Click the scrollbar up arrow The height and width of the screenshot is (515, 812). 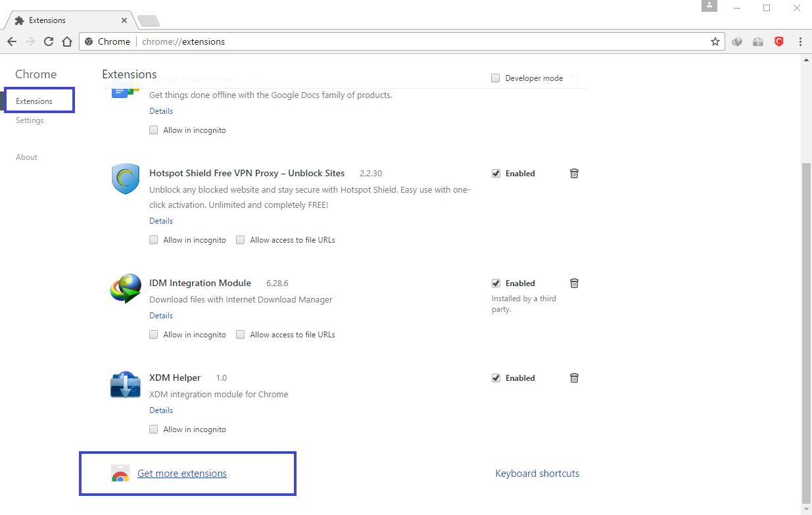807,60
